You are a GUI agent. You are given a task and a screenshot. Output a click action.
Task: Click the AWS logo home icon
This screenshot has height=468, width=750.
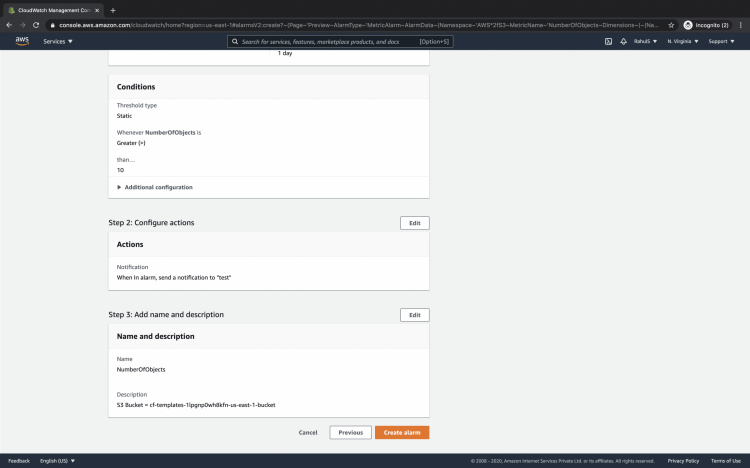tap(21, 41)
